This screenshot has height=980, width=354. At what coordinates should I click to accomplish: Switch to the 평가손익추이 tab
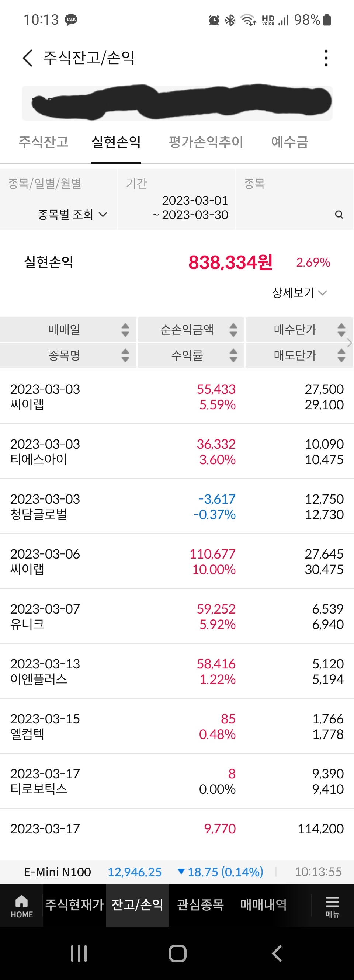pos(206,142)
